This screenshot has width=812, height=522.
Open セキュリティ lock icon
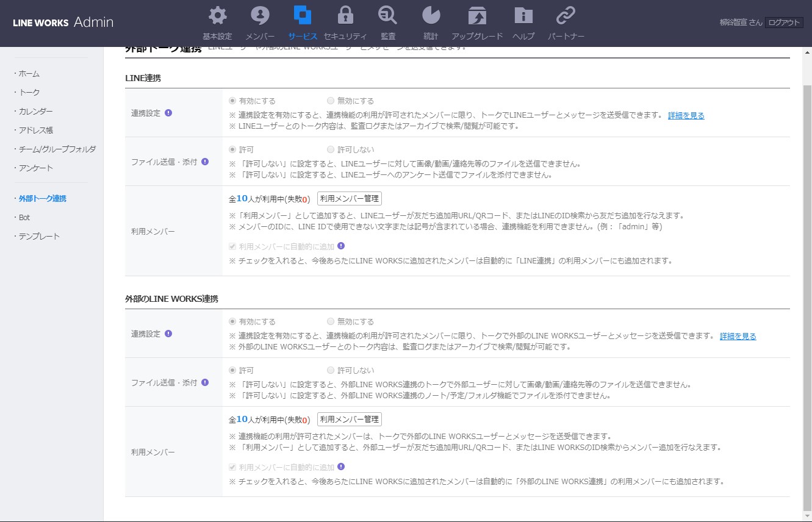(x=345, y=15)
